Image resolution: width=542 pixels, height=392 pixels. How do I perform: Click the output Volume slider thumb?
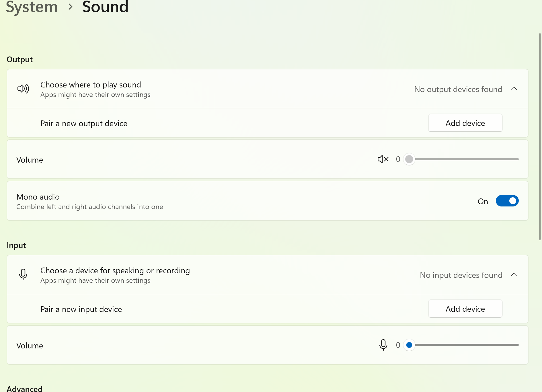409,159
